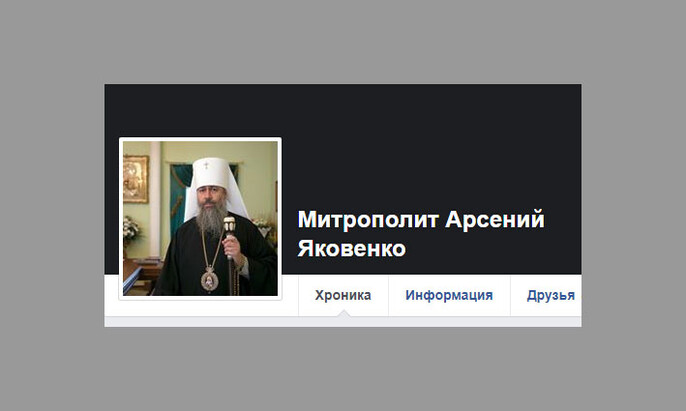Click the flower bouquet at photo's left edge

point(130,228)
